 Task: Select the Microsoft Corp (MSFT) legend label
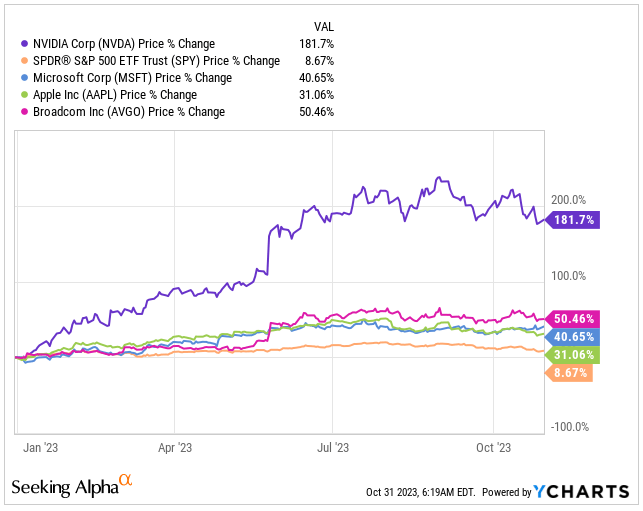click(x=132, y=78)
